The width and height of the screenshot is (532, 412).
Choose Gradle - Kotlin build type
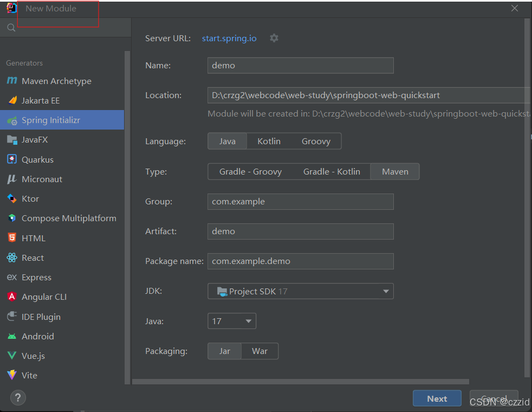pyautogui.click(x=332, y=172)
